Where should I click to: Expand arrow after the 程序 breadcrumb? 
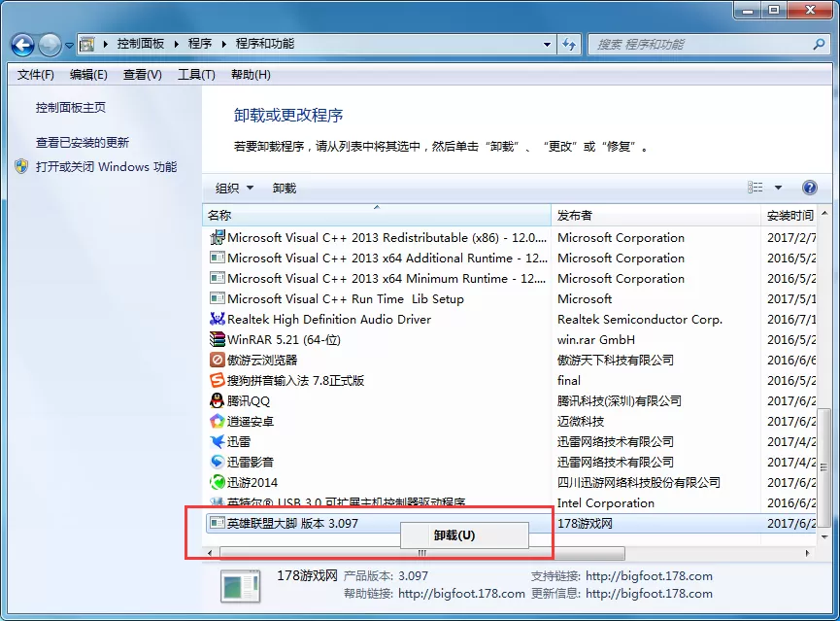coord(224,44)
